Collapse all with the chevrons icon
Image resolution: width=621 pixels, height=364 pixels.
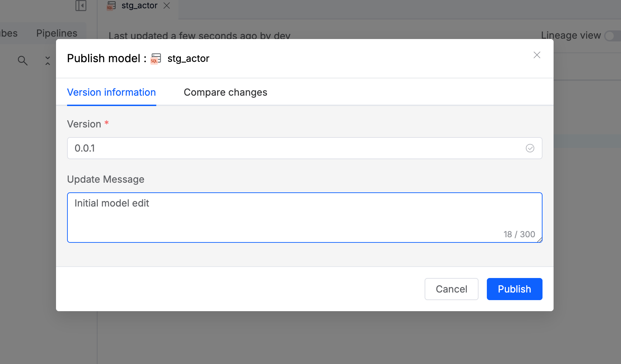[x=48, y=60]
